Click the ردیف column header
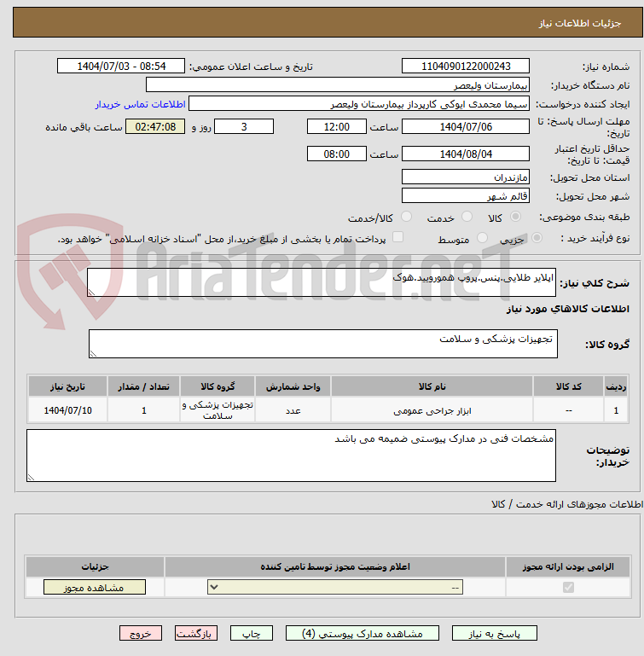 tap(616, 386)
